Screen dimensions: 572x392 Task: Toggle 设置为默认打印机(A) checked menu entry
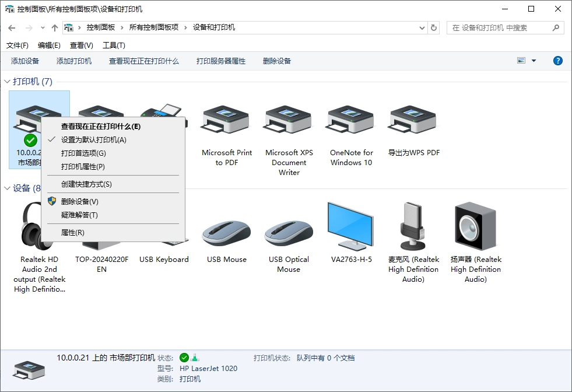113,140
